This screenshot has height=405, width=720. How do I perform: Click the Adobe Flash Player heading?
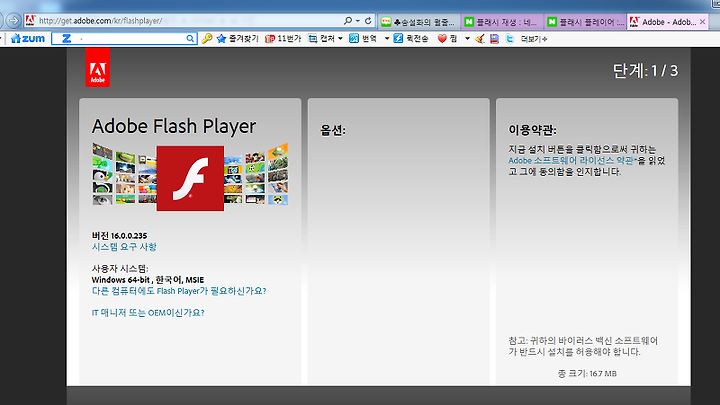(174, 126)
